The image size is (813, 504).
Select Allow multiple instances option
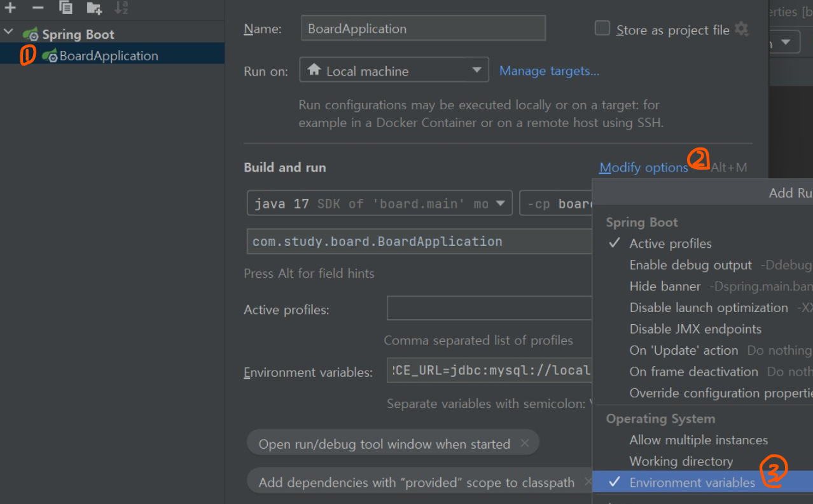point(698,440)
